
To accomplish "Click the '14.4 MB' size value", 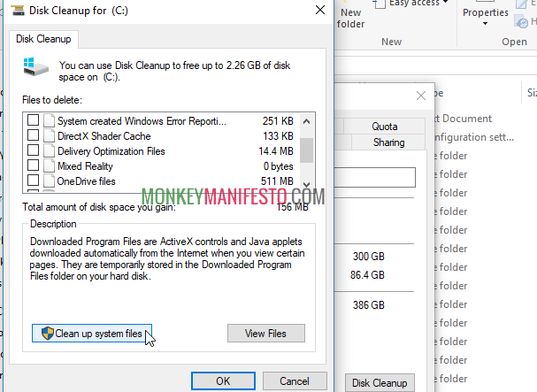I will click(x=276, y=151).
